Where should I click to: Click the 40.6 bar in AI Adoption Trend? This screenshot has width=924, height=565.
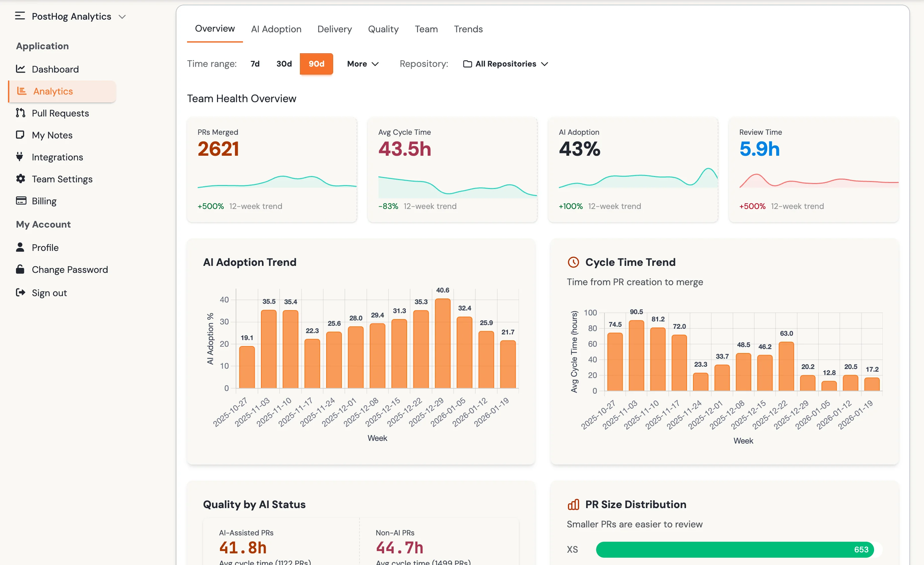[x=442, y=343]
